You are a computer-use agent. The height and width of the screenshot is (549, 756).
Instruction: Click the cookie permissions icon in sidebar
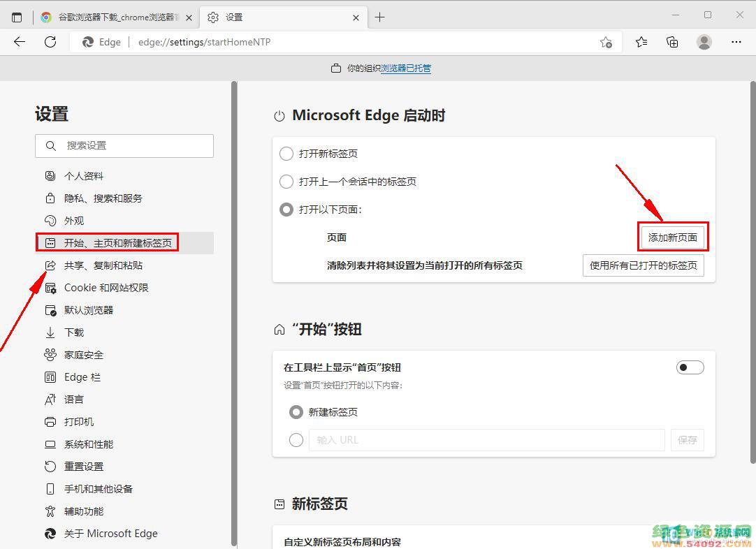coord(50,288)
